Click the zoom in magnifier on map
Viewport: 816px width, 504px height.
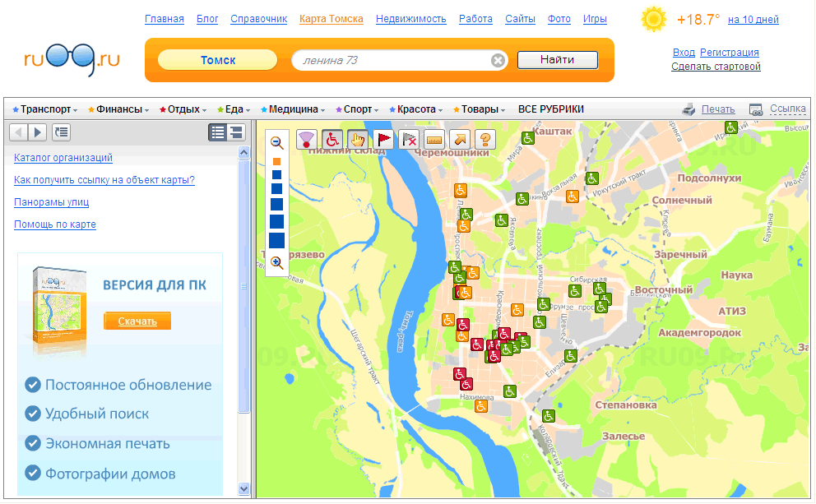tap(276, 263)
